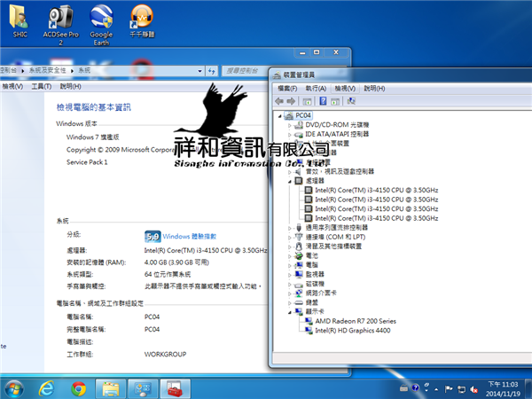This screenshot has height=399, width=532.
Task: Select the 監視器 tree item
Action: pyautogui.click(x=315, y=274)
